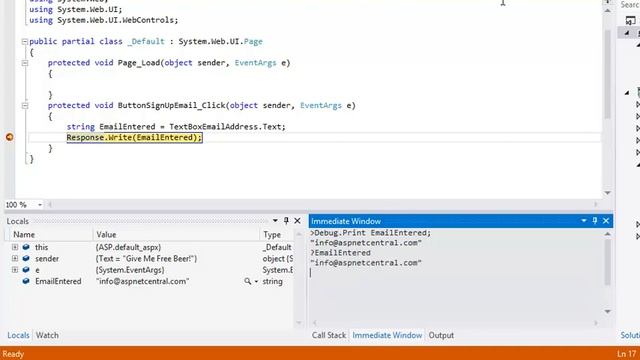This screenshot has height=360, width=640.
Task: Switch to the Output tab
Action: (x=441, y=335)
